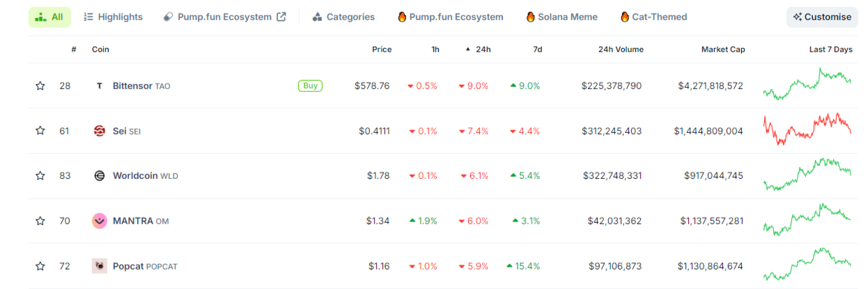Click the Customise button

[x=822, y=17]
